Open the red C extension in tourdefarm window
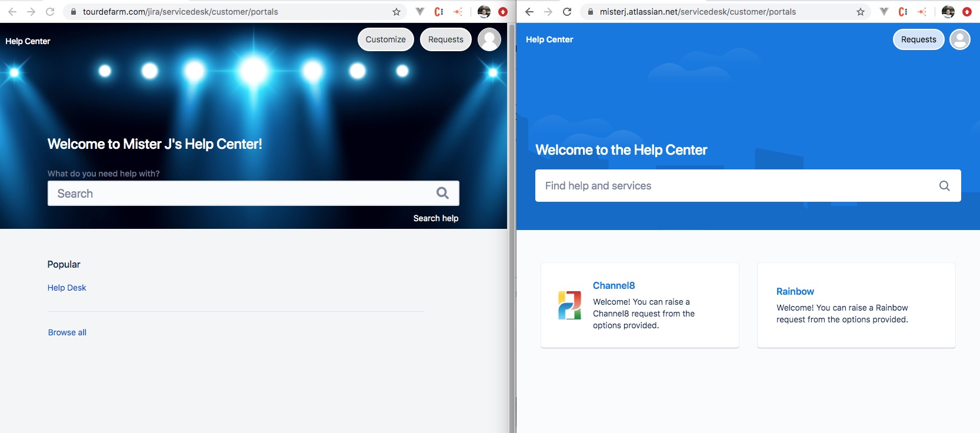This screenshot has height=433, width=980. [x=439, y=12]
